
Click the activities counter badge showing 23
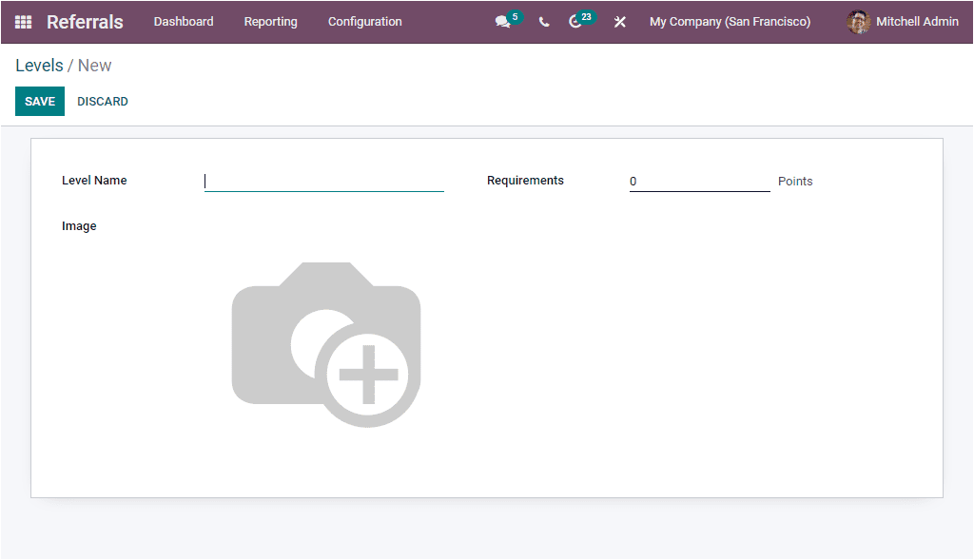pos(589,14)
